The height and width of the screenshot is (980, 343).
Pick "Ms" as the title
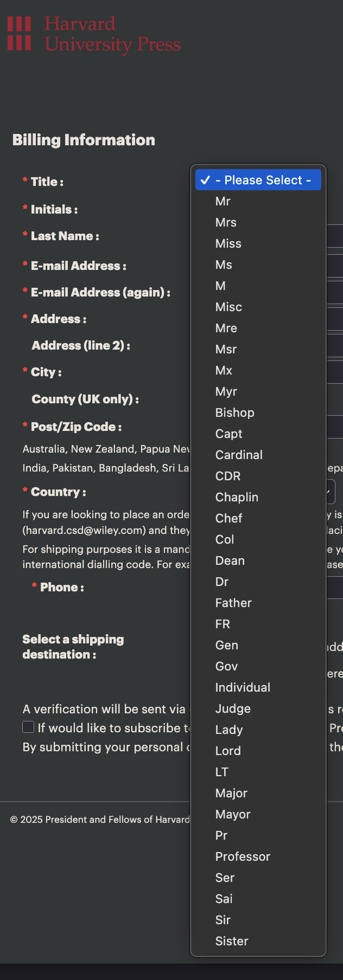point(224,265)
